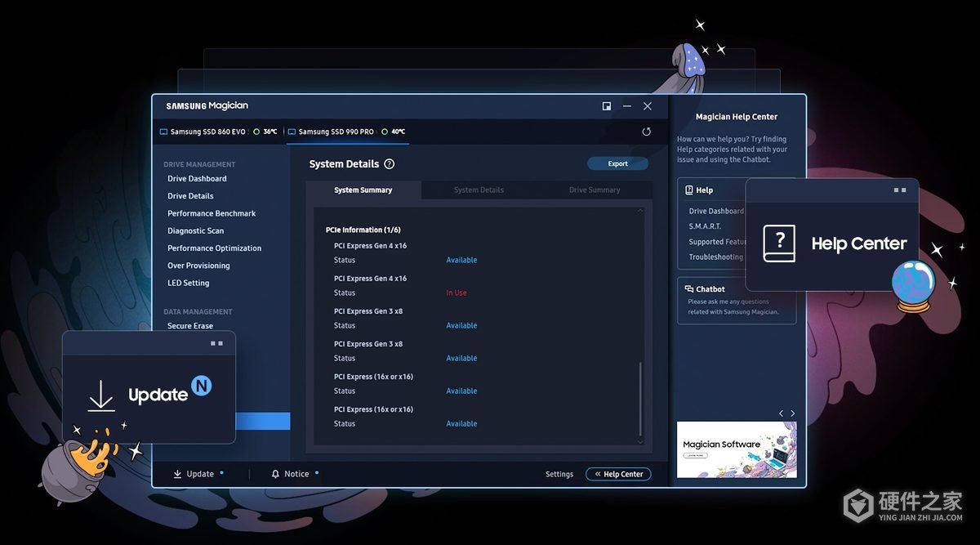This screenshot has width=980, height=545.
Task: Click the 40°C temperature reading
Action: tap(398, 132)
